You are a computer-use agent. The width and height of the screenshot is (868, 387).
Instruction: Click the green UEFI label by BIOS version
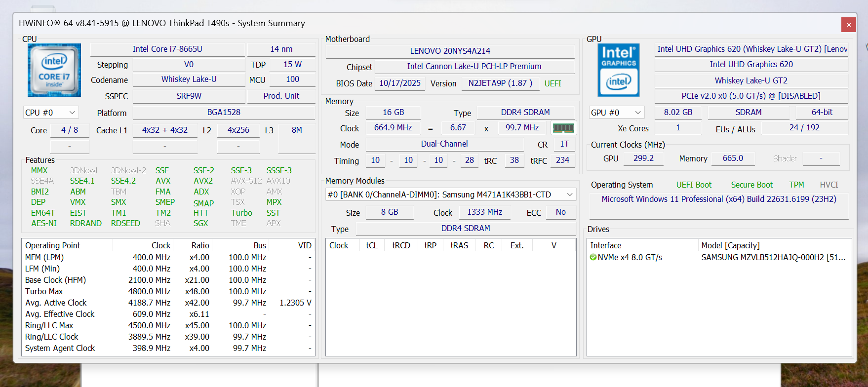[553, 83]
